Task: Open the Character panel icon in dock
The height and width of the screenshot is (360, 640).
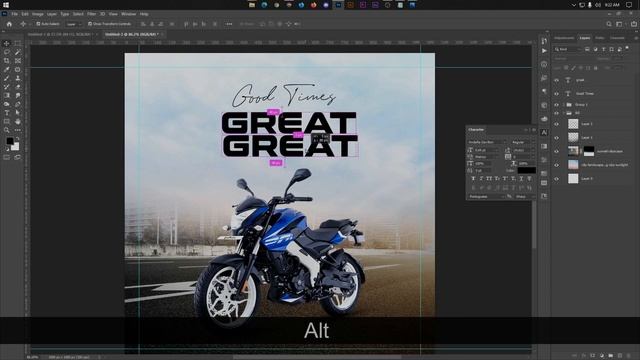Action: tap(544, 132)
